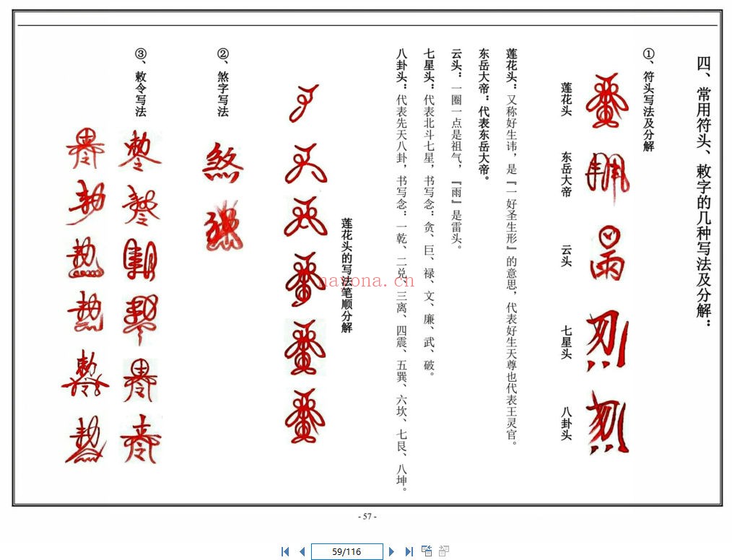Viewport: 732px width, 560px height.
Task: Go to the previous page
Action: pyautogui.click(x=302, y=551)
